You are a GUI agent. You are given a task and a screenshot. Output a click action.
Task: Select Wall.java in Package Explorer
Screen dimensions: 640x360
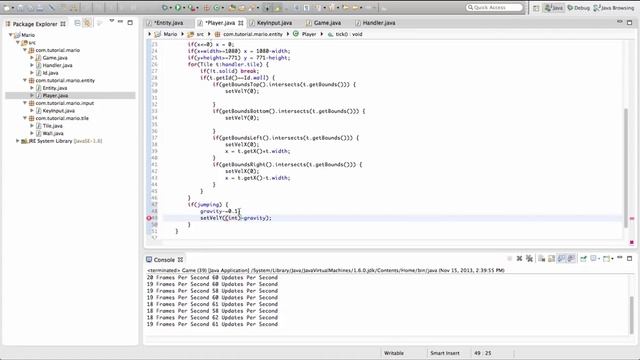pyautogui.click(x=53, y=133)
